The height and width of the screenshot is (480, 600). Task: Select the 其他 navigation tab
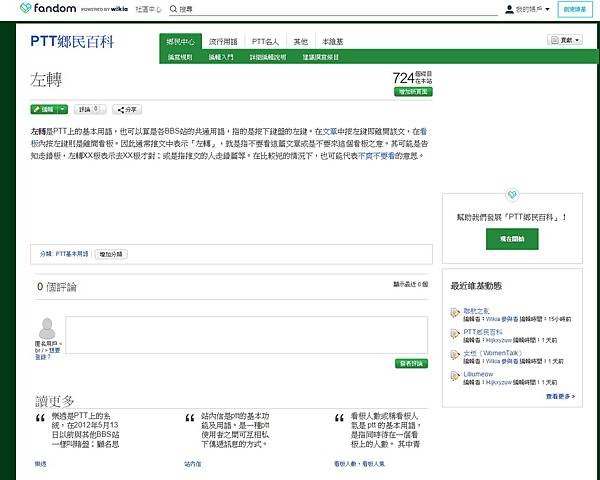click(300, 41)
